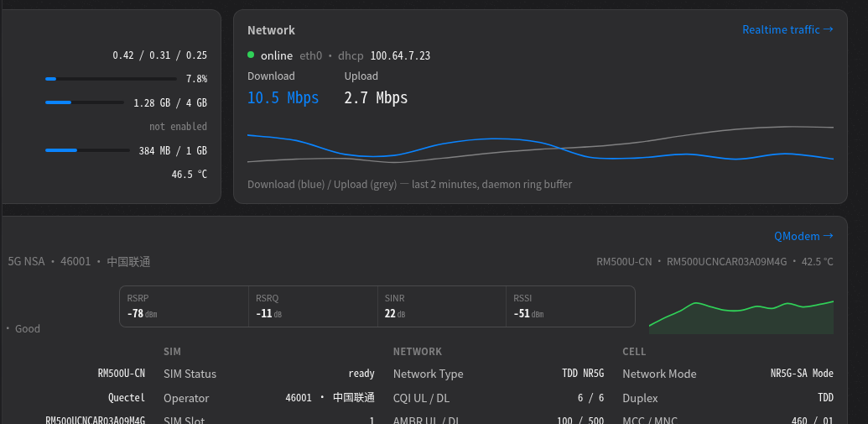Screen dimensions: 868x424
Task: Click the modem temperature 42.5 °C
Action: tap(818, 262)
